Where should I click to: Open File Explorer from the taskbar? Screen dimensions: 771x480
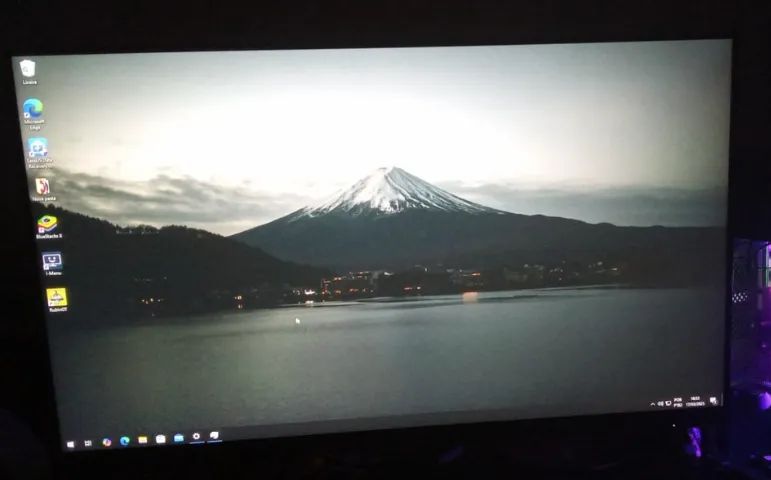pos(143,440)
